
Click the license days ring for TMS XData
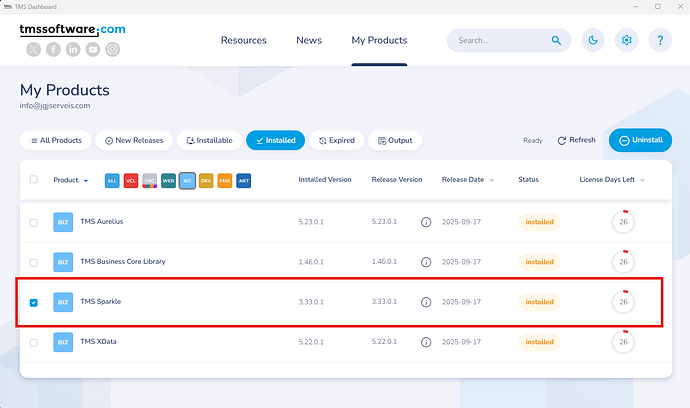click(623, 342)
